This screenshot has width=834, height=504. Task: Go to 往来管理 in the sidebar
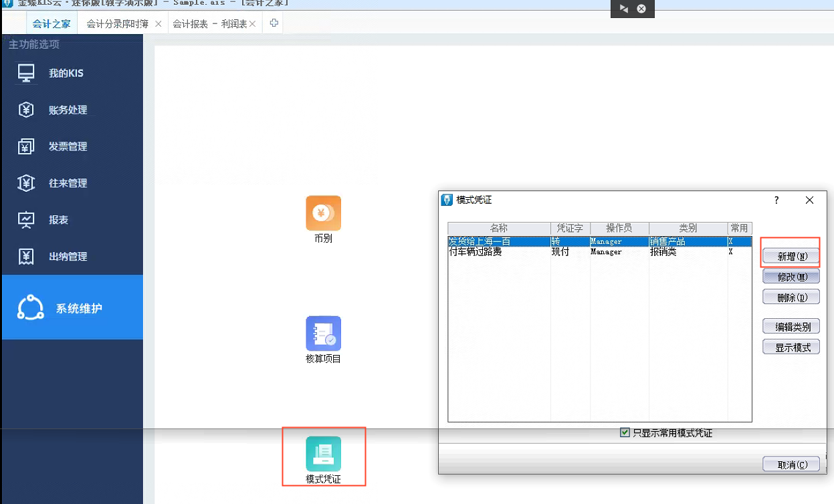tap(68, 183)
